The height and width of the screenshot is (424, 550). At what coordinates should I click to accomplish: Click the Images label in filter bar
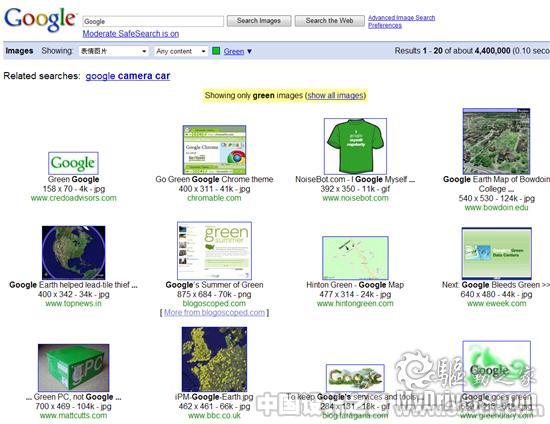[x=19, y=51]
